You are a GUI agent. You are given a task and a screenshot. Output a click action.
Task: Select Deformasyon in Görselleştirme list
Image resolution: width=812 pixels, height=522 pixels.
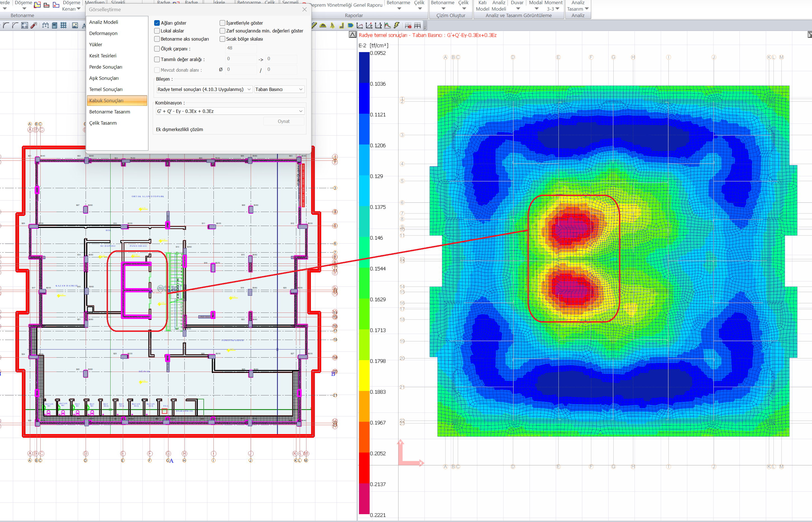117,33
